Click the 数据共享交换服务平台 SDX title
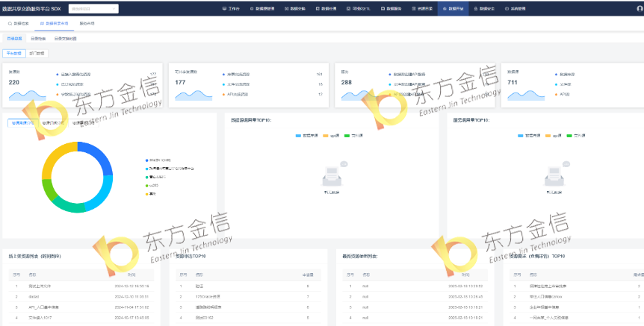Viewport: 644px width, 326px height. [31, 9]
